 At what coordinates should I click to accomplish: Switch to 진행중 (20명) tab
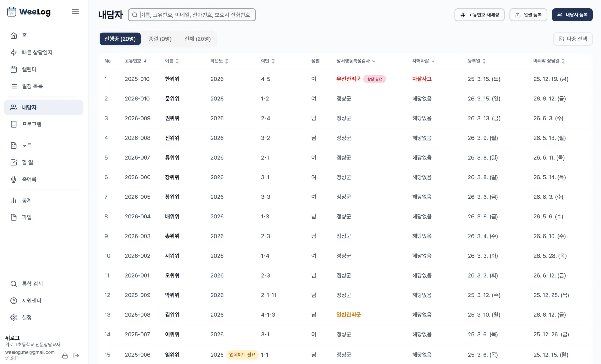pyautogui.click(x=120, y=39)
